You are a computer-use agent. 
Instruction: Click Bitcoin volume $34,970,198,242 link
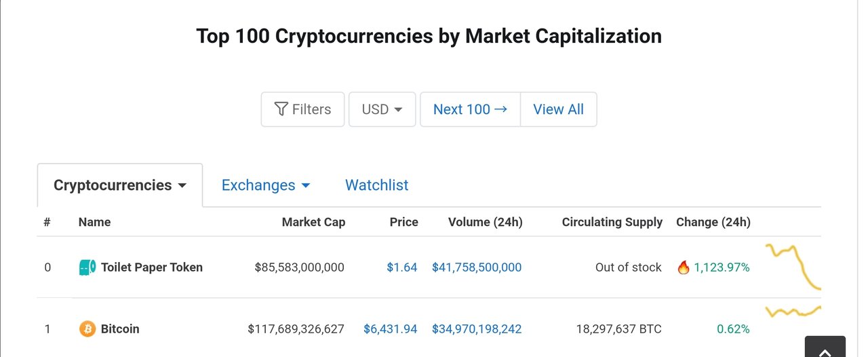(477, 329)
